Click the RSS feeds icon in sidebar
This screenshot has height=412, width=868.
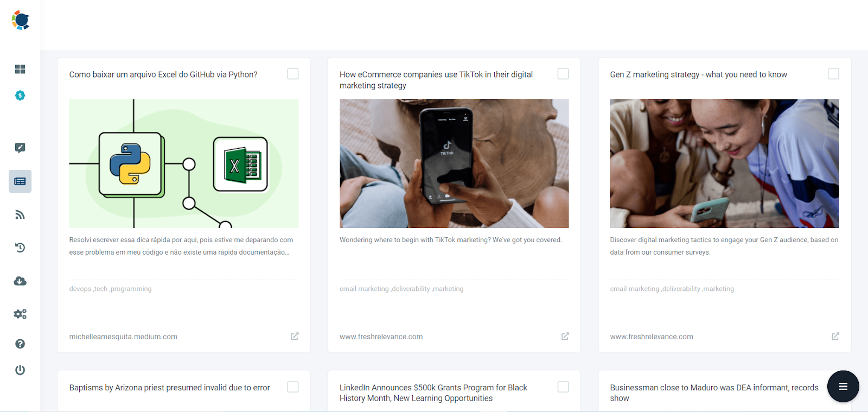coord(20,215)
